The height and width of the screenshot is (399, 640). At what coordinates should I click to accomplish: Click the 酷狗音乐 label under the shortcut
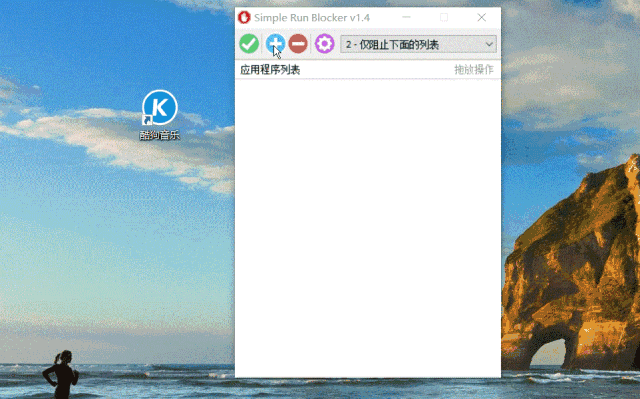(160, 135)
